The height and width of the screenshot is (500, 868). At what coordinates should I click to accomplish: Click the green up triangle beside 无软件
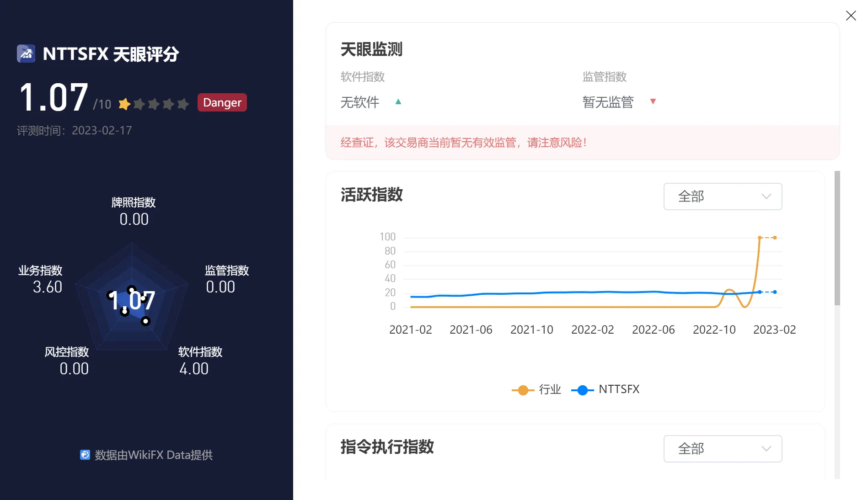(x=398, y=101)
